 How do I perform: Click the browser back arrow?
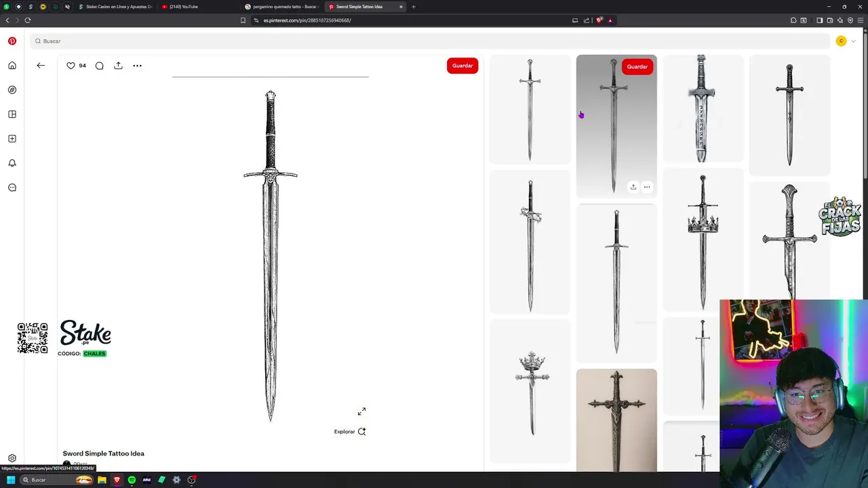(7, 20)
